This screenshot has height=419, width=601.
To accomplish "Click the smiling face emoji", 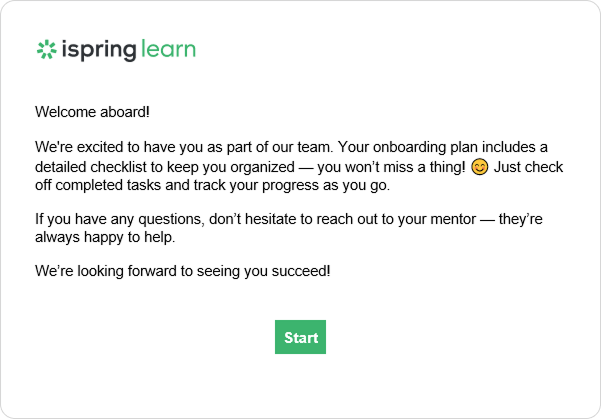I will click(479, 167).
